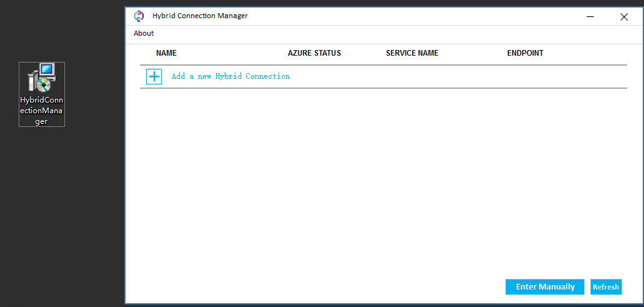The height and width of the screenshot is (307, 644).
Task: Click the plus icon to add connection
Action: pos(154,76)
